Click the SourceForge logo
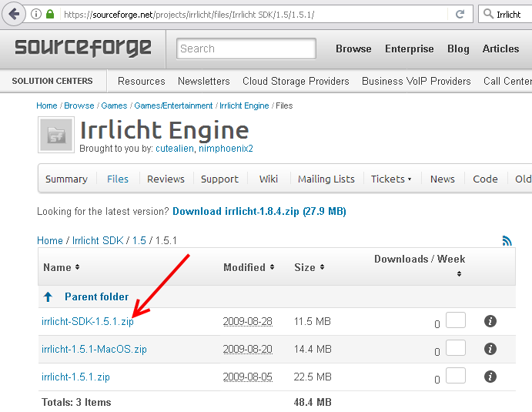Image resolution: width=532 pixels, height=412 pixels. [83, 48]
